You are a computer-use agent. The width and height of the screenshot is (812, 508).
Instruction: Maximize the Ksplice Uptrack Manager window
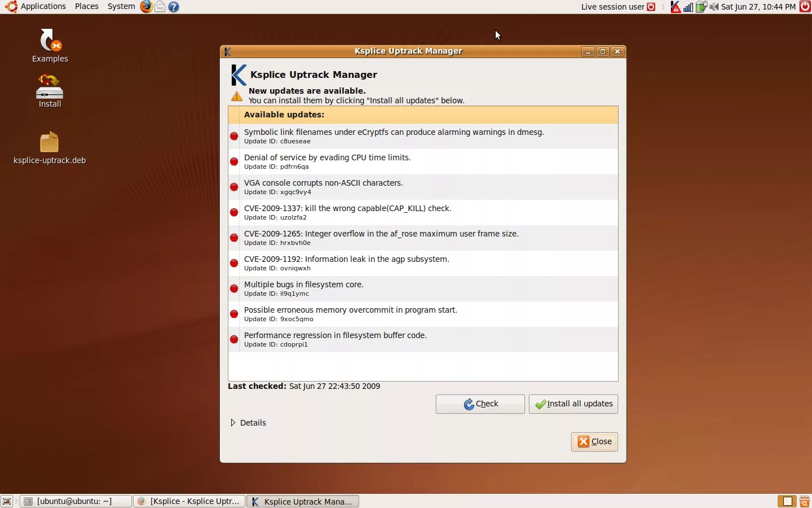click(603, 51)
